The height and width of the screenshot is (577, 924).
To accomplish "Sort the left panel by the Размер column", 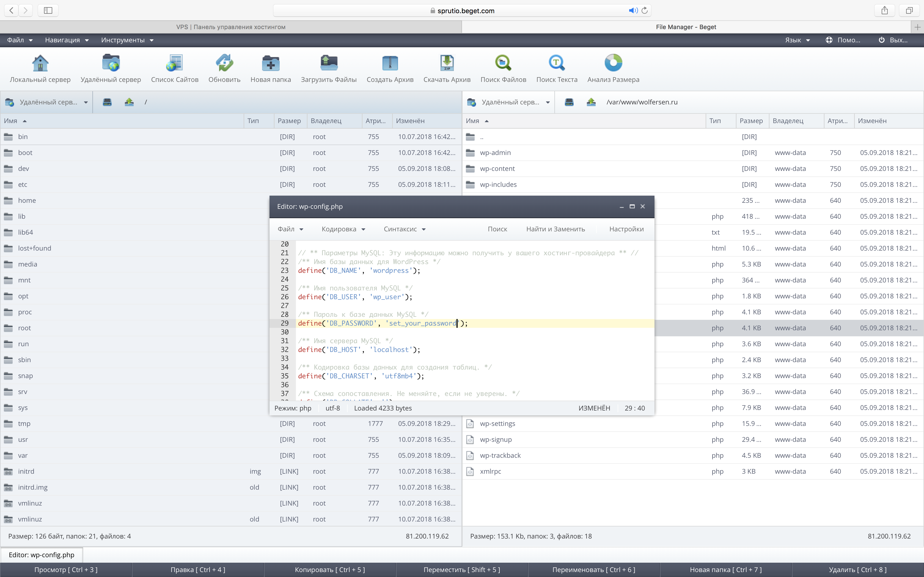I will tap(289, 121).
